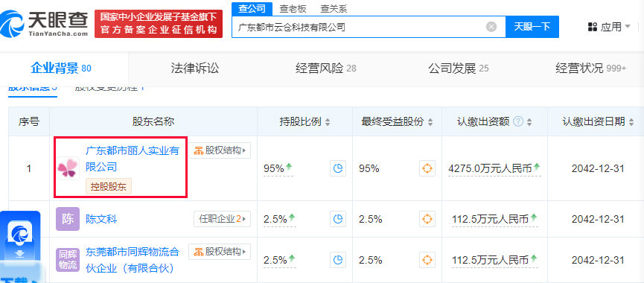Select 查关系 search tab
The width and height of the screenshot is (644, 283).
point(334,8)
